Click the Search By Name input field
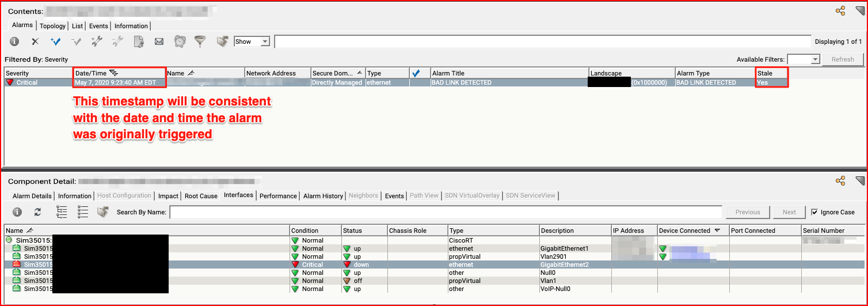The height and width of the screenshot is (306, 868). click(445, 212)
